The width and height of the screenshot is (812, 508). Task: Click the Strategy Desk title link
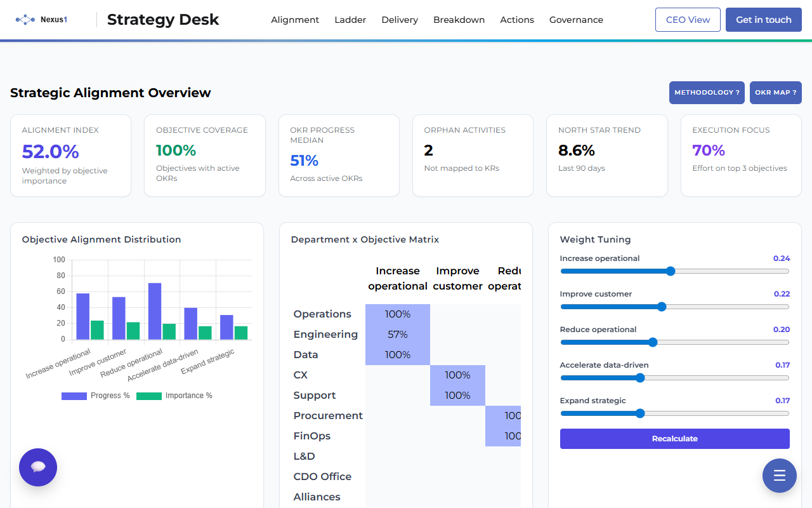click(162, 20)
